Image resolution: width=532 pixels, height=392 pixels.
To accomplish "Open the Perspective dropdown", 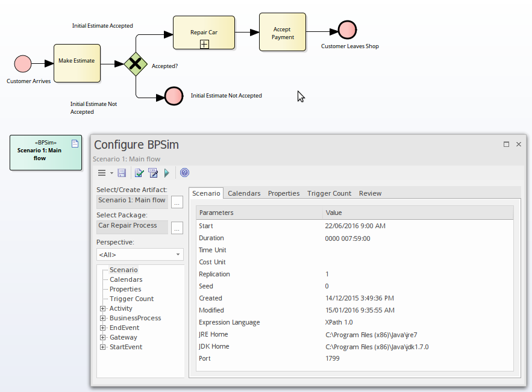I will (178, 255).
